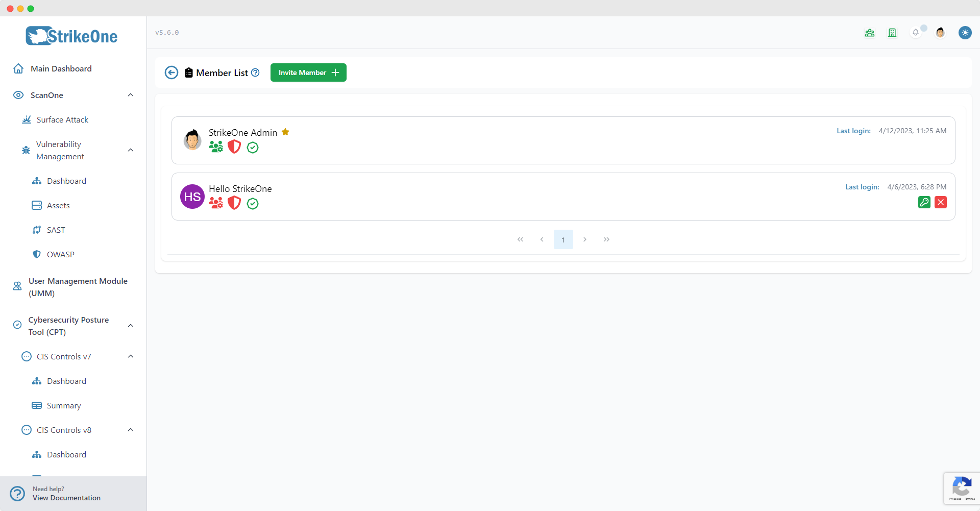
Task: Click the reCAPTCHA badge in the corner
Action: tap(962, 488)
